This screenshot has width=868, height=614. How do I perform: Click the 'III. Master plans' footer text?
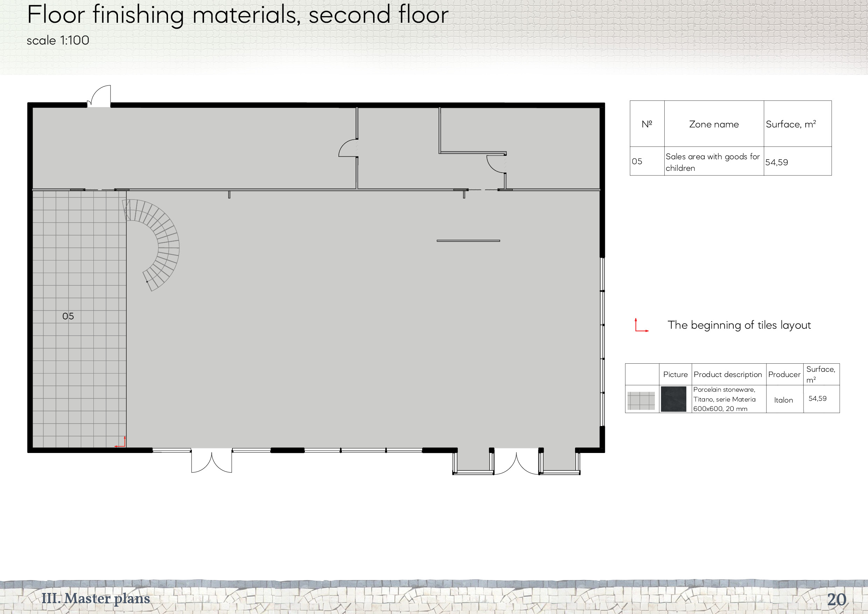(96, 598)
